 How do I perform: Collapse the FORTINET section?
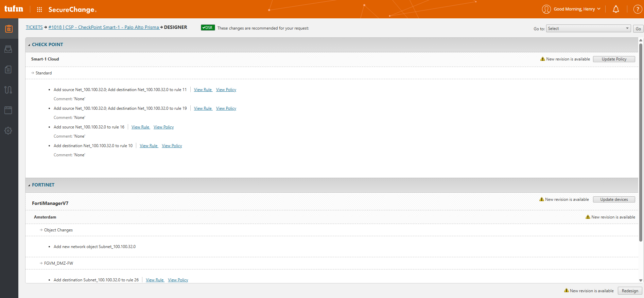tap(29, 185)
